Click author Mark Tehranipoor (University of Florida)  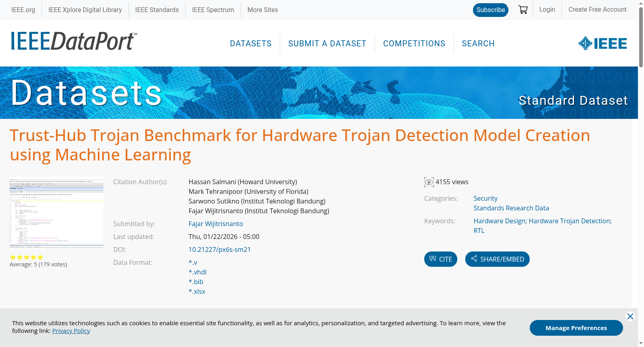[248, 191]
